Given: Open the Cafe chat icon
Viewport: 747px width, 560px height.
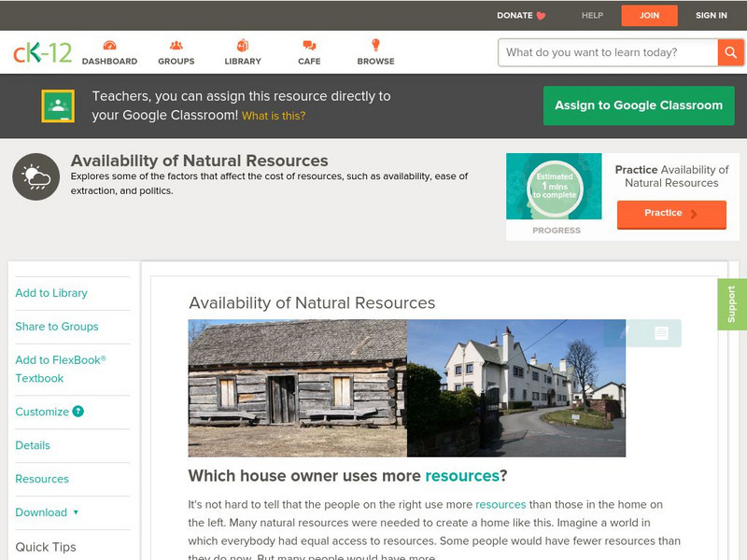Looking at the screenshot, I should click(x=309, y=46).
